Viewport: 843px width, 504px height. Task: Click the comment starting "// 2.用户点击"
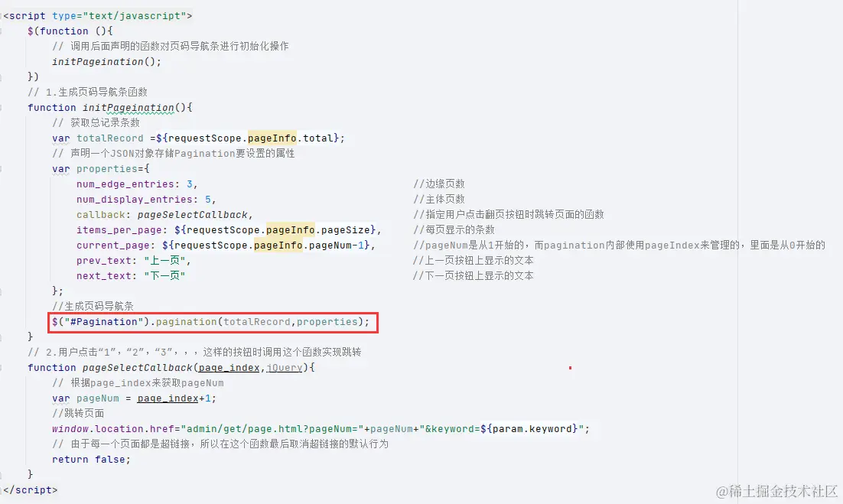(x=194, y=353)
